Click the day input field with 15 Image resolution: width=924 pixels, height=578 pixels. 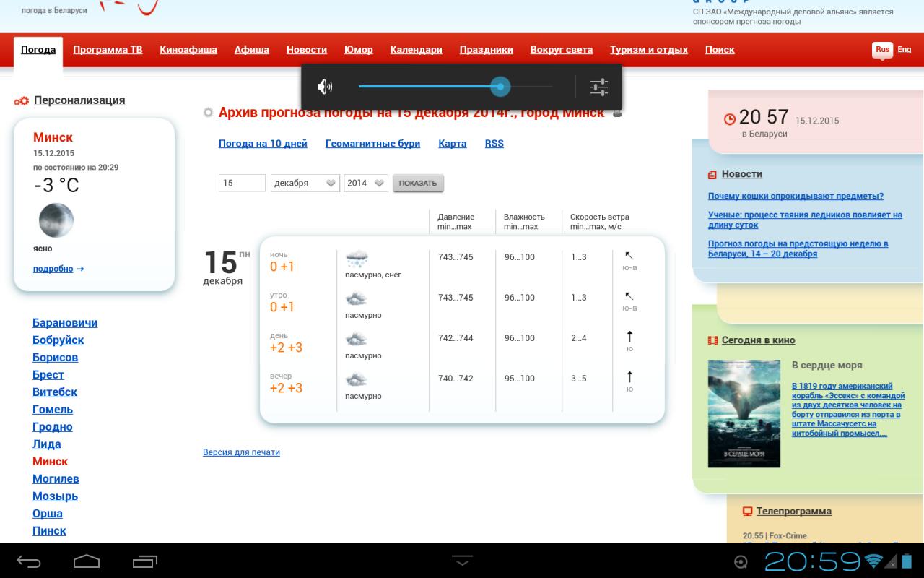tap(242, 183)
